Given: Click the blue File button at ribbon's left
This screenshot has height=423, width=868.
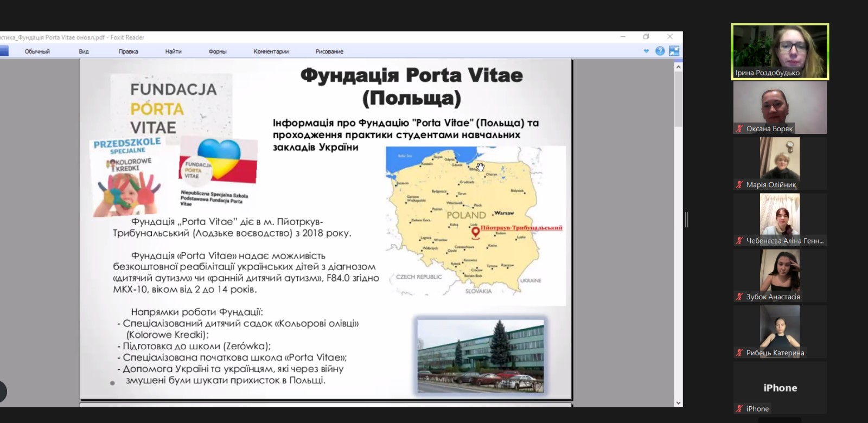Looking at the screenshot, I should pyautogui.click(x=4, y=51).
